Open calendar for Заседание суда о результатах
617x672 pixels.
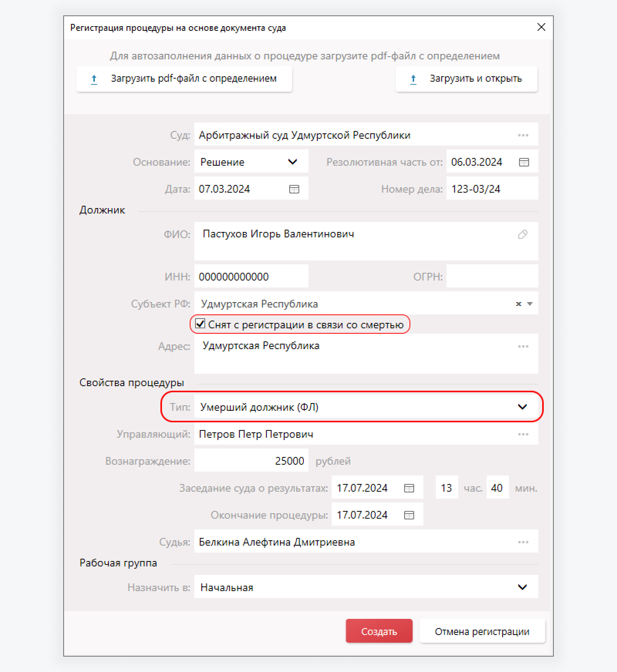click(x=409, y=488)
